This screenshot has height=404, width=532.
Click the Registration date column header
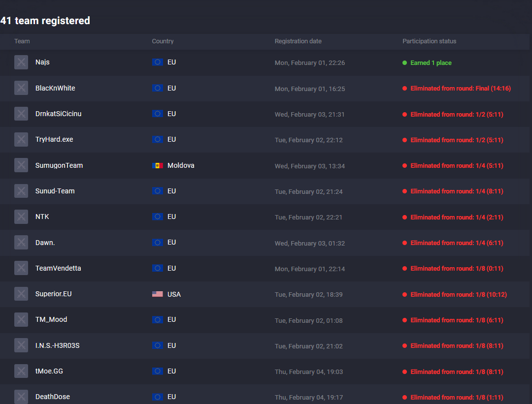point(298,41)
